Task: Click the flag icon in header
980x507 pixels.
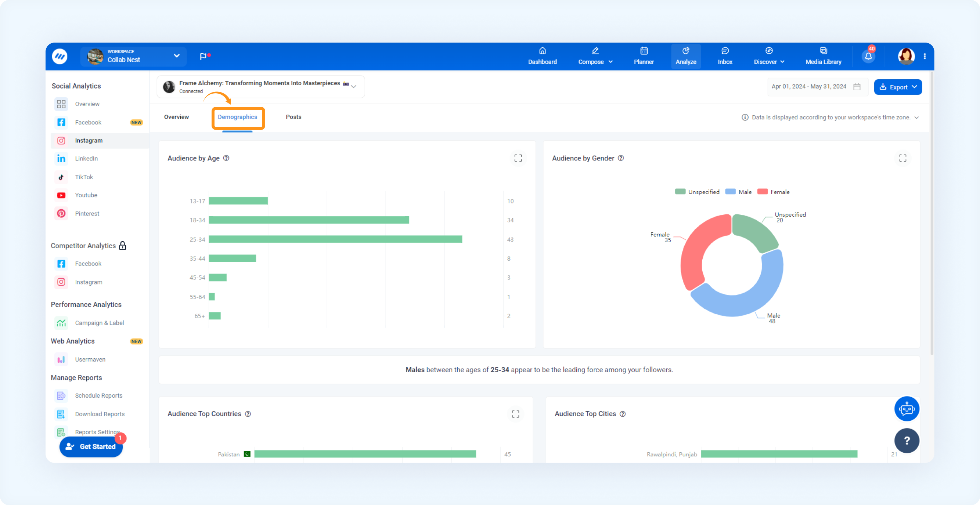Action: click(x=203, y=56)
